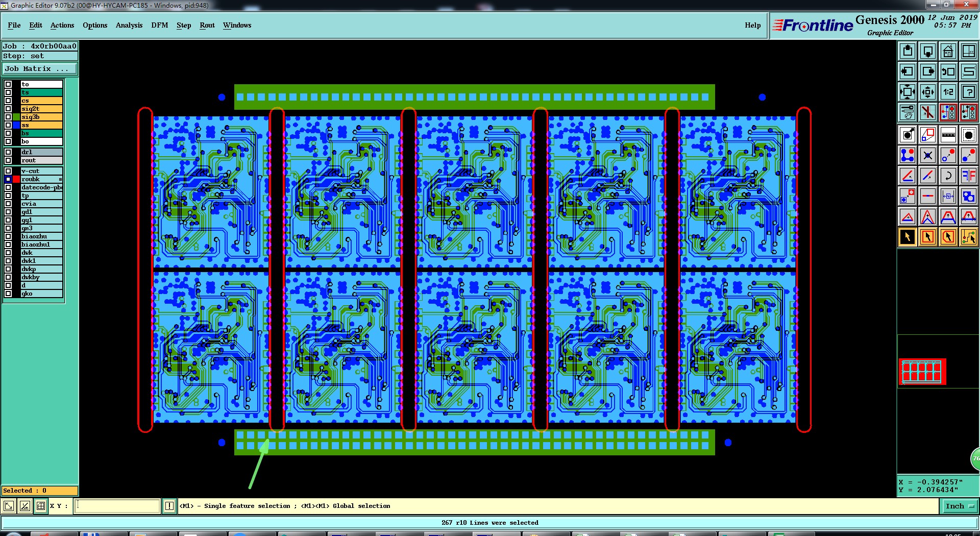This screenshot has width=980, height=536.
Task: Click the red color swatch of roubk
Action: tap(17, 179)
